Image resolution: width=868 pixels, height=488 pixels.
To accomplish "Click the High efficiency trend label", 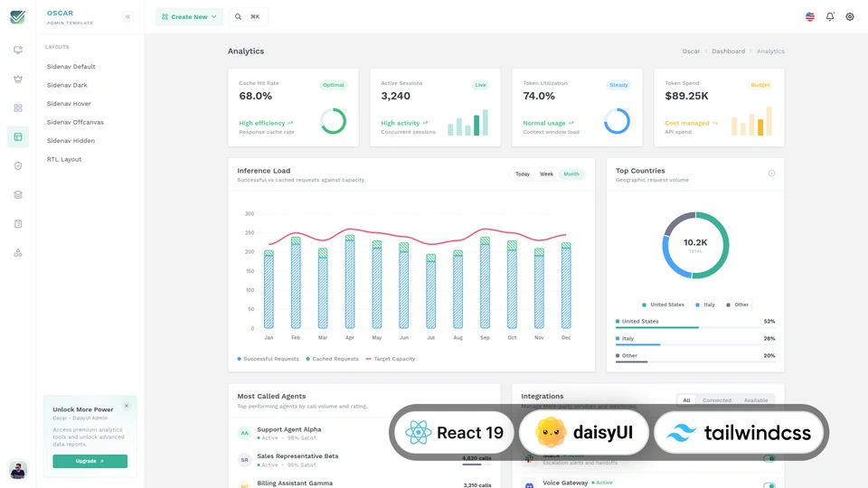I will pyautogui.click(x=266, y=123).
